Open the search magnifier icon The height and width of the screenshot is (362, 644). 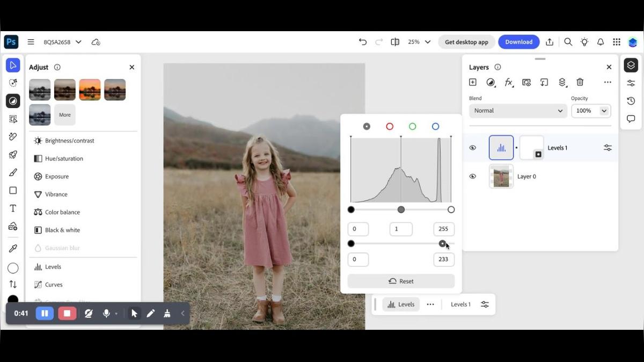(568, 42)
